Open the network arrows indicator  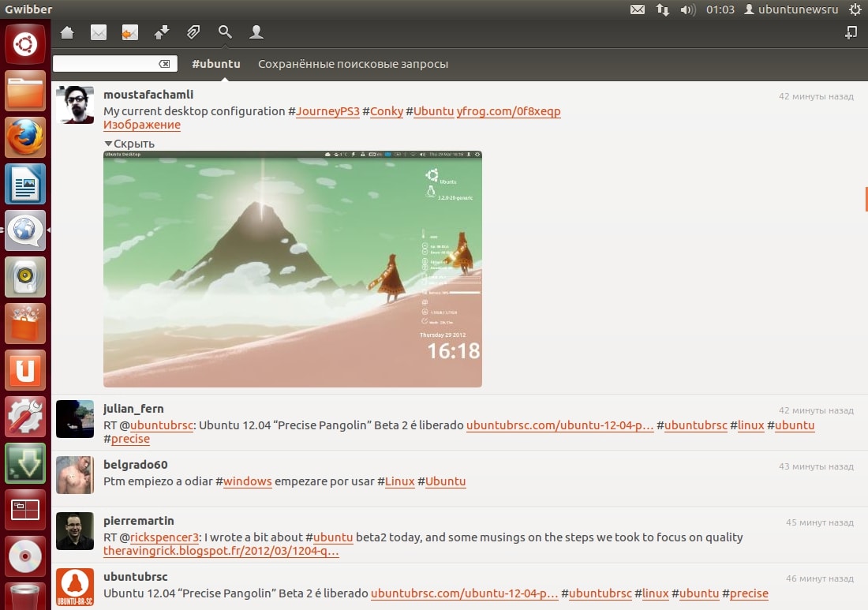tap(663, 9)
